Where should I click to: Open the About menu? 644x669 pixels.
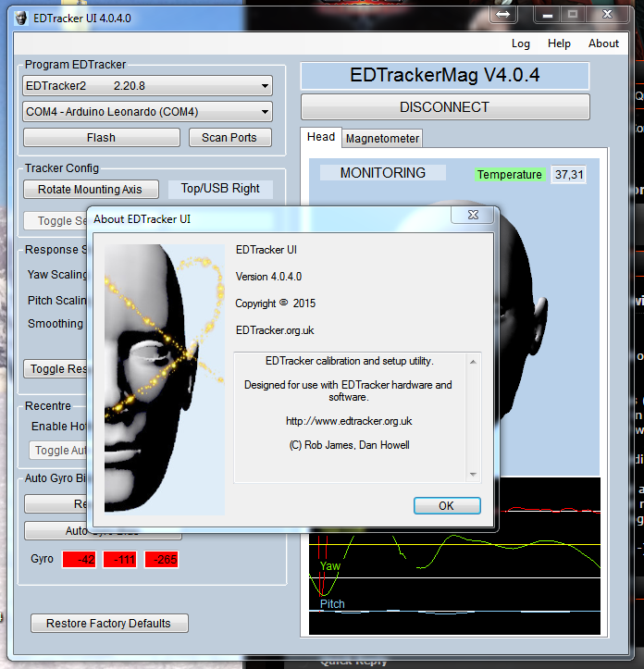[603, 43]
